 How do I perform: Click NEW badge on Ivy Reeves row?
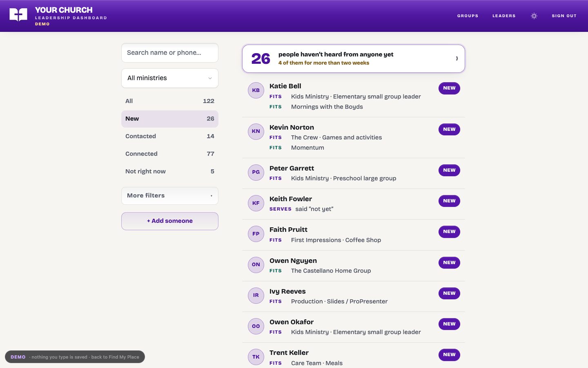(x=449, y=294)
